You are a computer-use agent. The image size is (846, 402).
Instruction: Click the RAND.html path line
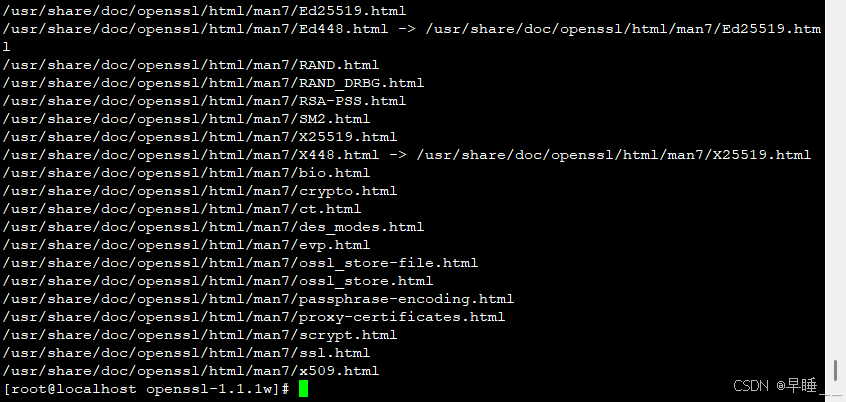click(191, 65)
